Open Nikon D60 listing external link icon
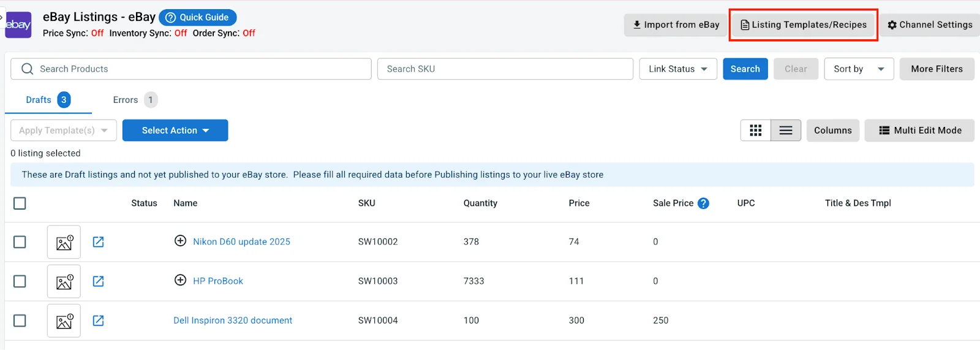The width and height of the screenshot is (980, 350). tap(98, 242)
